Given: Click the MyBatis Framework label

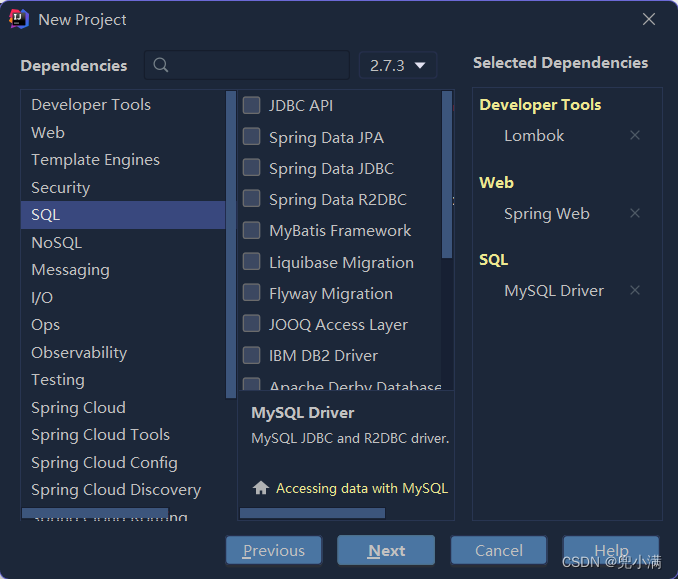Looking at the screenshot, I should click(340, 230).
